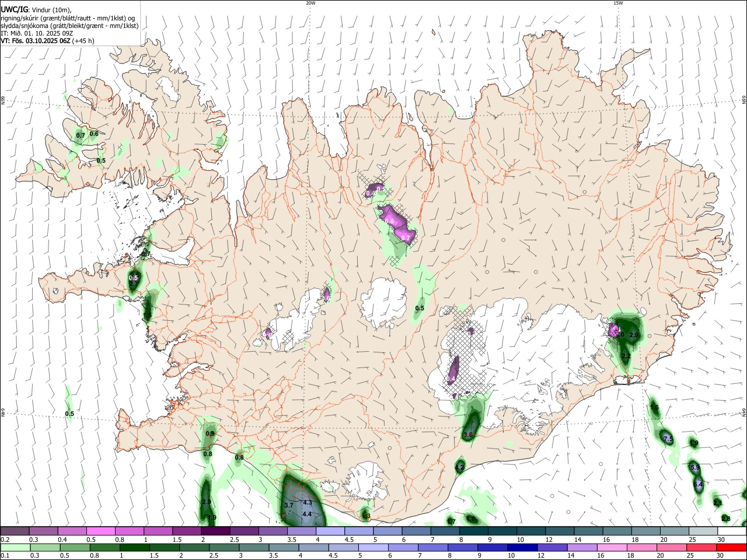Click the 'VT: Fös. 03.10.2025 06Z' valid time
The width and height of the screenshot is (747, 560).
[36, 41]
